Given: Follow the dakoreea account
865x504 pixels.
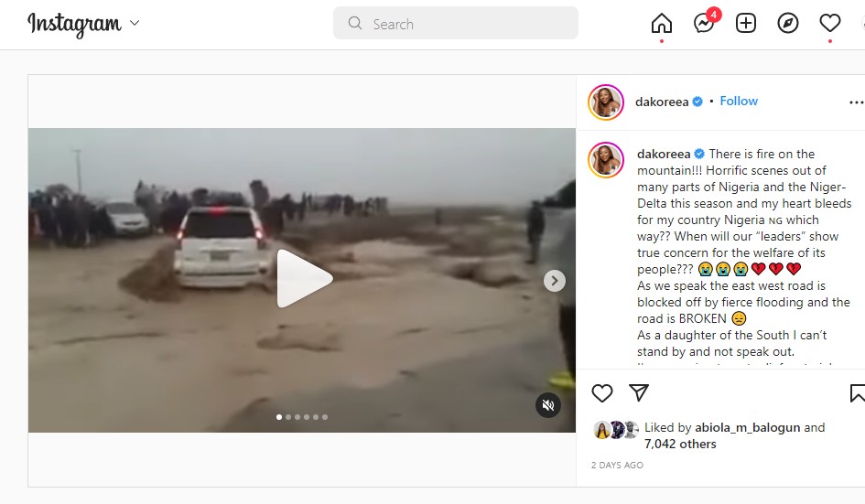Looking at the screenshot, I should point(739,101).
